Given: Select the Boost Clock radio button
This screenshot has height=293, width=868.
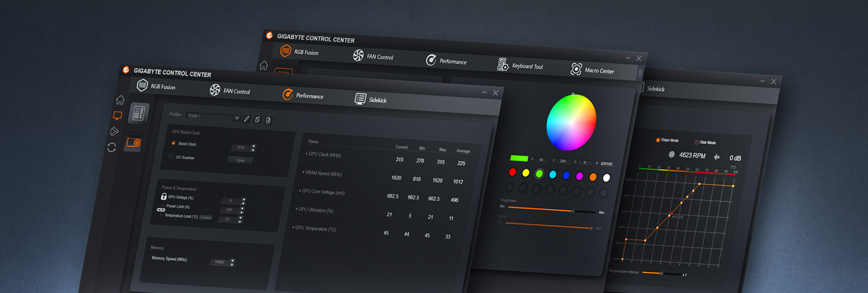Looking at the screenshot, I should click(174, 143).
